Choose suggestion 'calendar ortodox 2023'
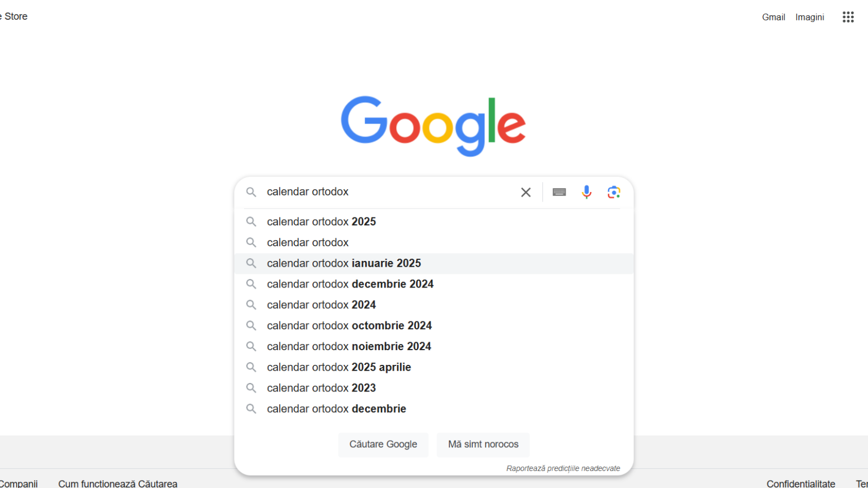Viewport: 868px width, 488px height. coord(434,388)
